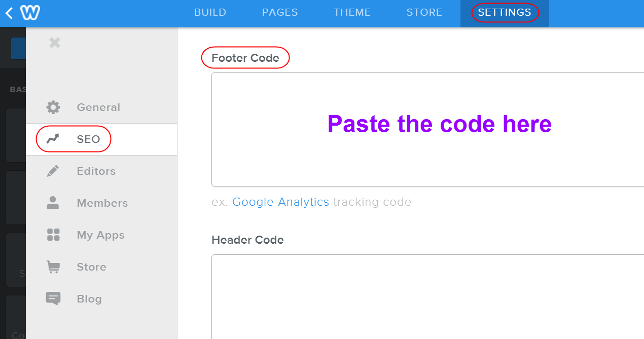This screenshot has width=644, height=339.
Task: Click the Editors pencil icon
Action: click(x=53, y=171)
